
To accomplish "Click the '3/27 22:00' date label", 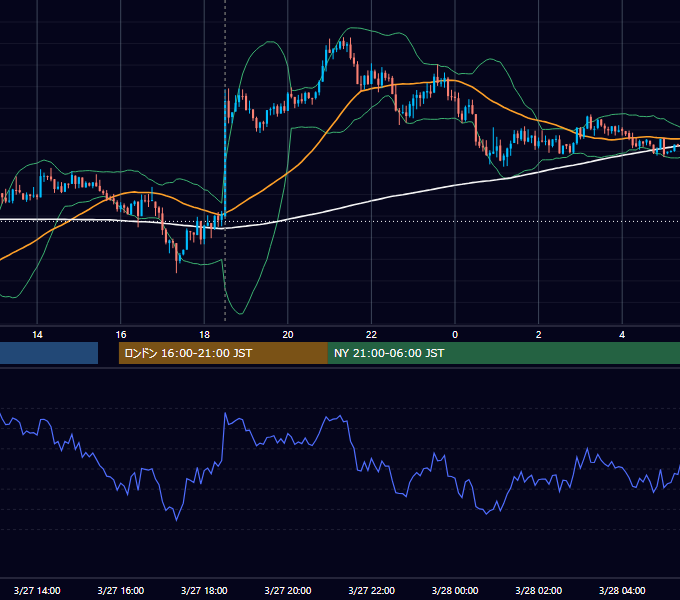I will [x=372, y=590].
